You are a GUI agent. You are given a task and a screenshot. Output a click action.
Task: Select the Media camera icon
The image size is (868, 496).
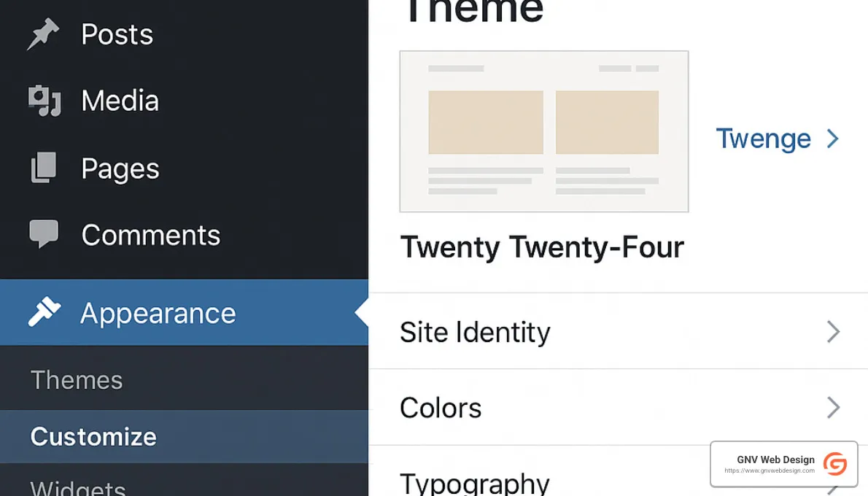(x=45, y=101)
